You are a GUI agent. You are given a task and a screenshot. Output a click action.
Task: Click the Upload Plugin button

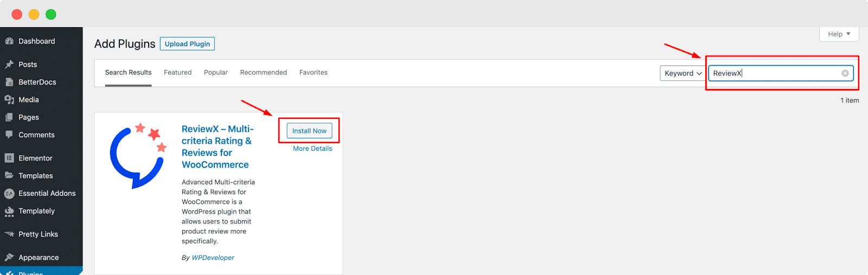click(187, 44)
